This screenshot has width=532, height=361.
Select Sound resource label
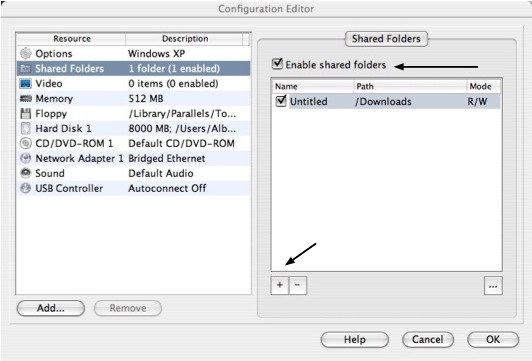coord(50,173)
